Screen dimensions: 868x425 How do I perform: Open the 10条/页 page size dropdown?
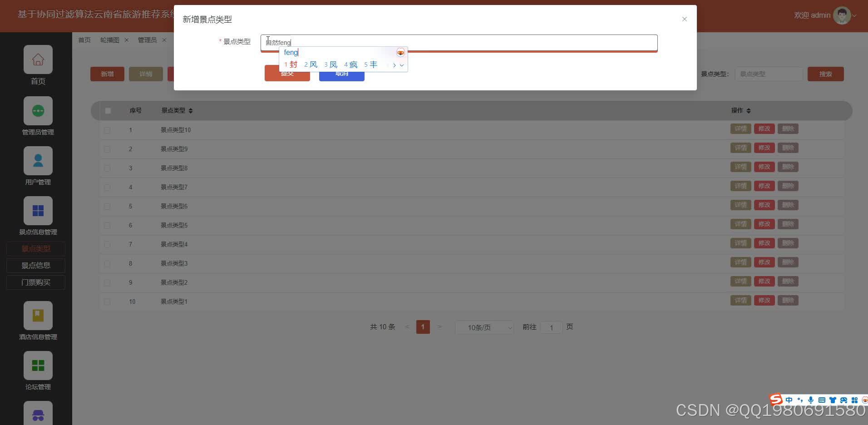484,327
